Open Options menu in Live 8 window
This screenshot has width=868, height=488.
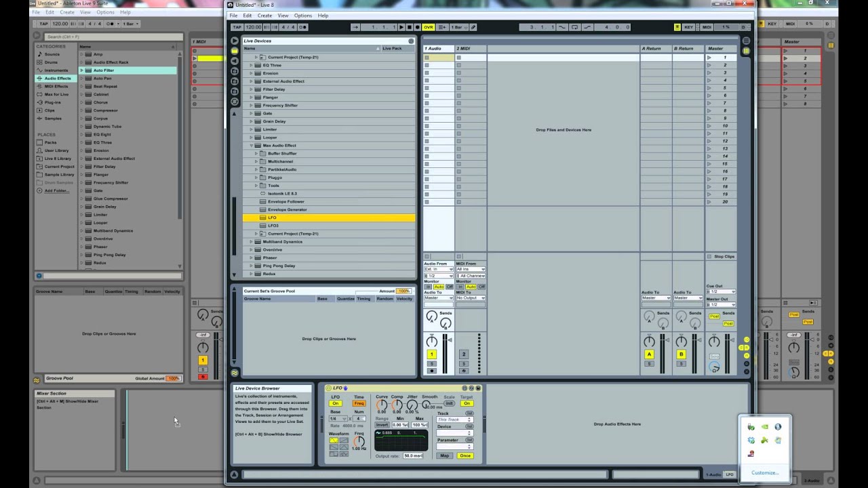[303, 16]
